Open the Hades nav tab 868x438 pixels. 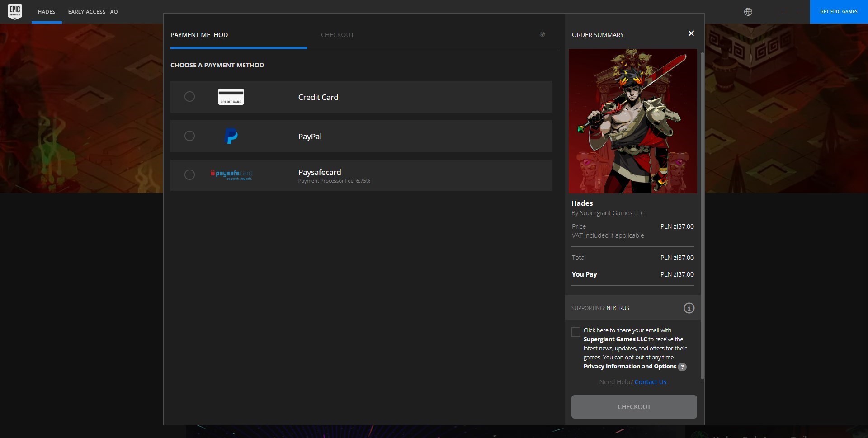[47, 12]
